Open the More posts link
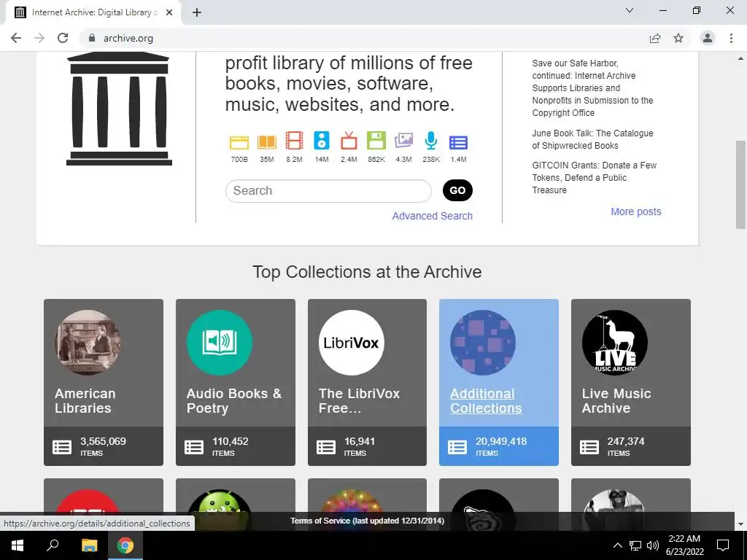This screenshot has width=747, height=560. coord(635,211)
